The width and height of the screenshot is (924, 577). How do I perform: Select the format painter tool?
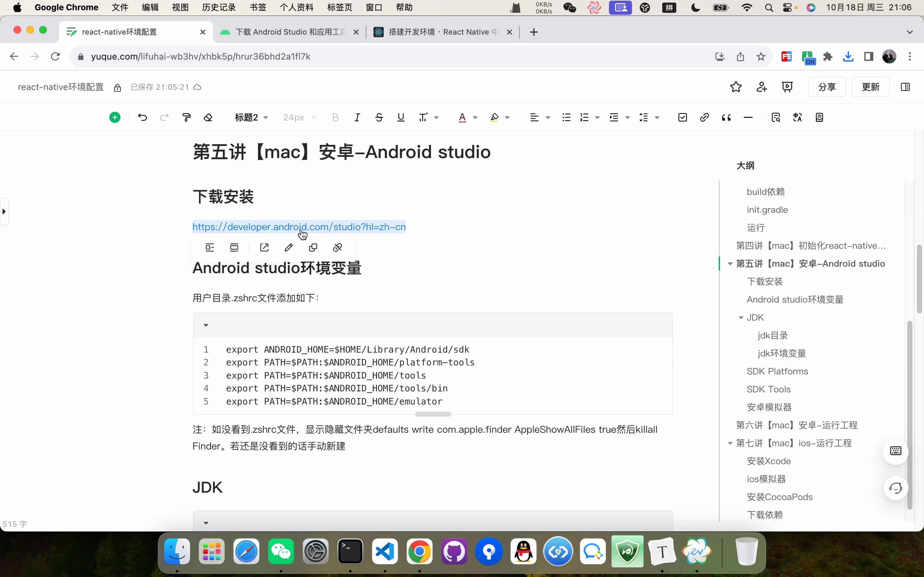[x=186, y=117]
